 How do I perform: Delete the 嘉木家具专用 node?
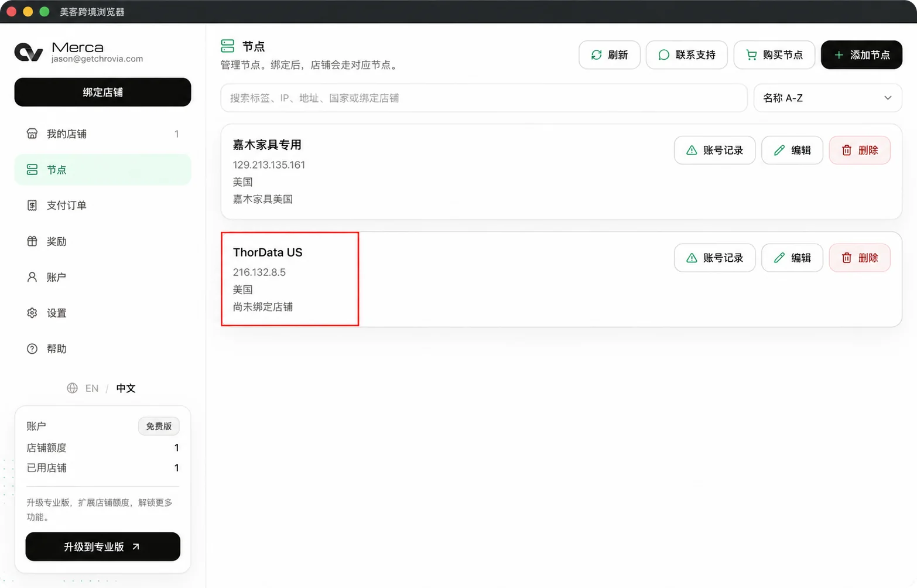coord(860,150)
